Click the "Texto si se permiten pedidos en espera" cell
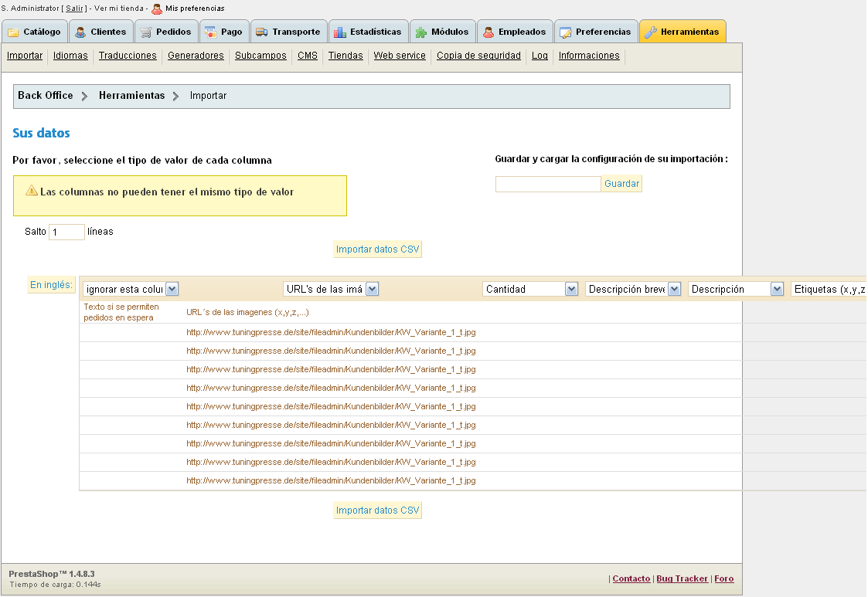The width and height of the screenshot is (868, 597). (x=121, y=312)
